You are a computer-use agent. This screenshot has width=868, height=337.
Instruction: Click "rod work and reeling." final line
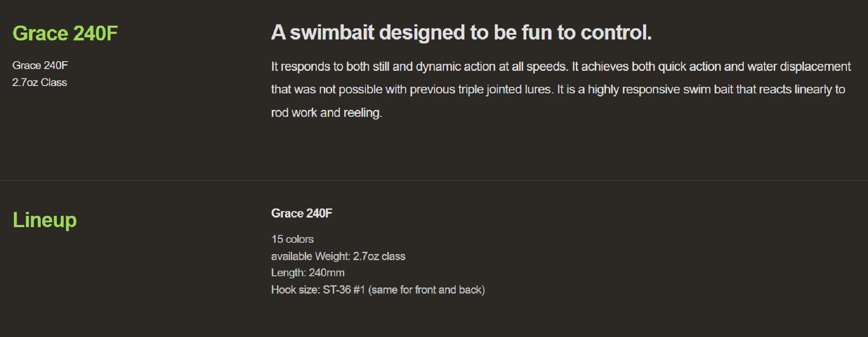(x=326, y=113)
